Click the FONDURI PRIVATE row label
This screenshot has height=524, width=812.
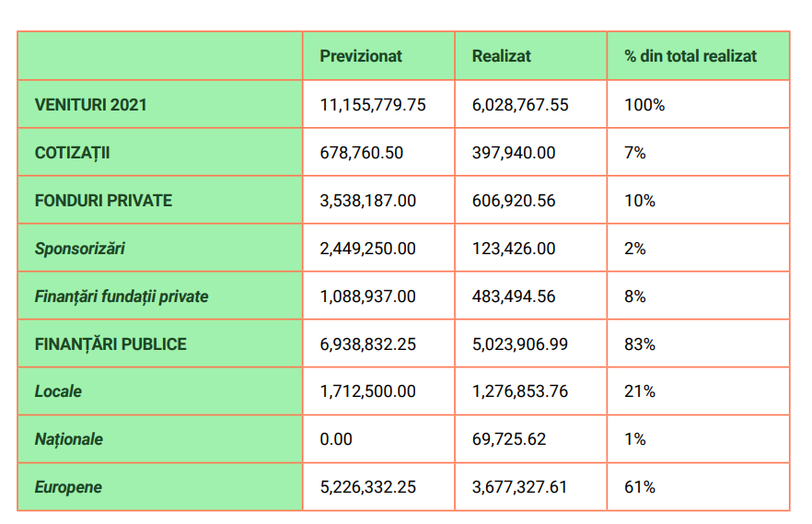point(103,201)
